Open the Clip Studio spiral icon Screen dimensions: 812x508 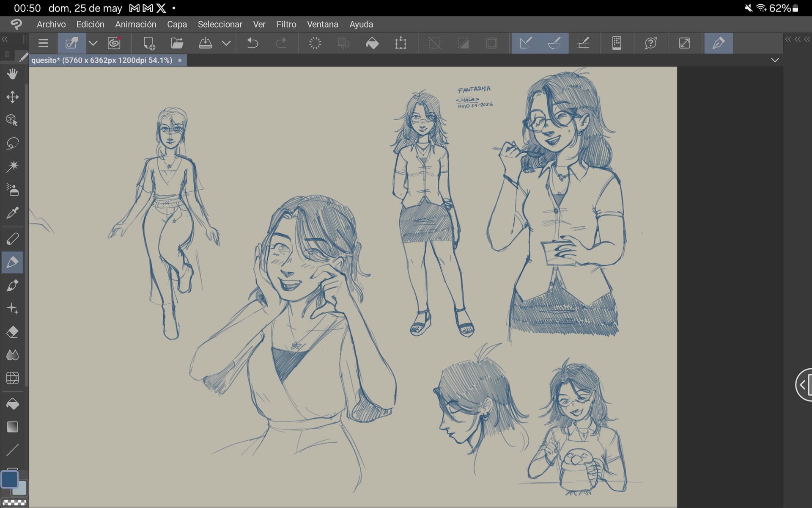tap(114, 43)
